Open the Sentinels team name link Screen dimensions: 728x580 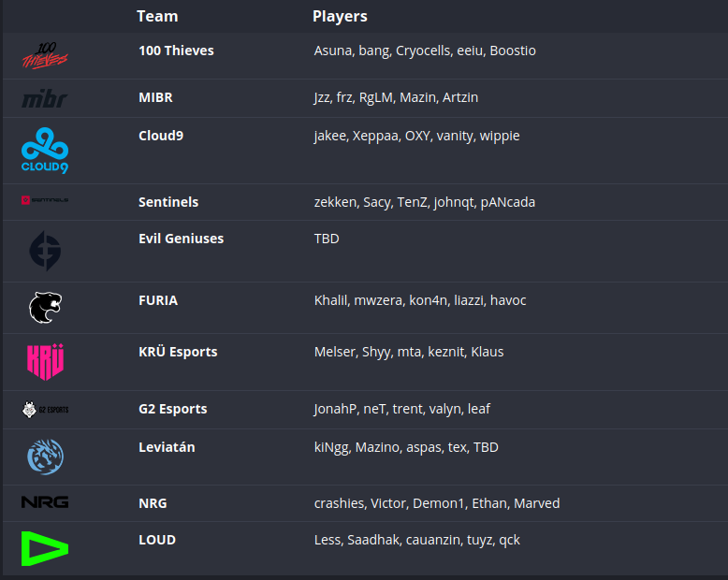[x=168, y=202]
